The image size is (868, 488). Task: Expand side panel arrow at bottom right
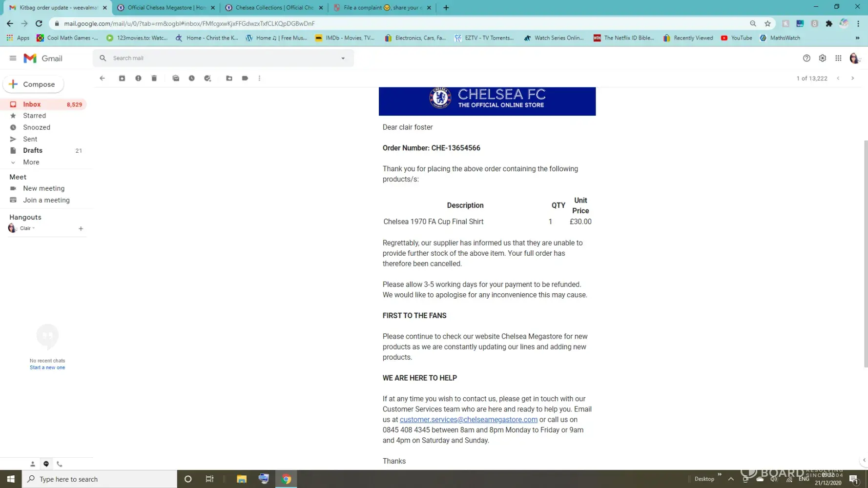click(x=864, y=460)
